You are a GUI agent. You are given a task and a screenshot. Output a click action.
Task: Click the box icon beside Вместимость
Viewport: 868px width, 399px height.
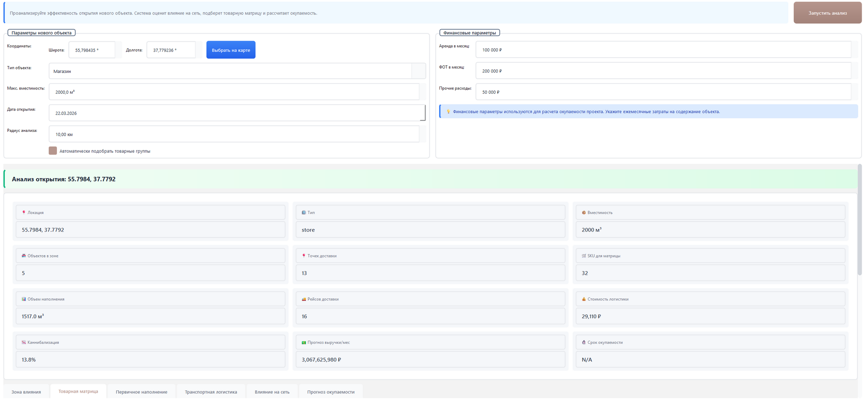pos(584,212)
